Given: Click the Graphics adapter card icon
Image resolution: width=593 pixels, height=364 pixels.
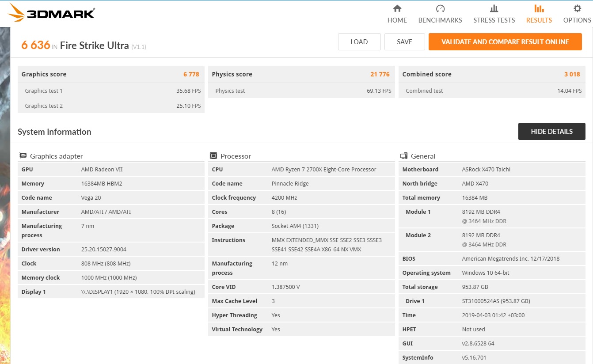Looking at the screenshot, I should 23,155.
